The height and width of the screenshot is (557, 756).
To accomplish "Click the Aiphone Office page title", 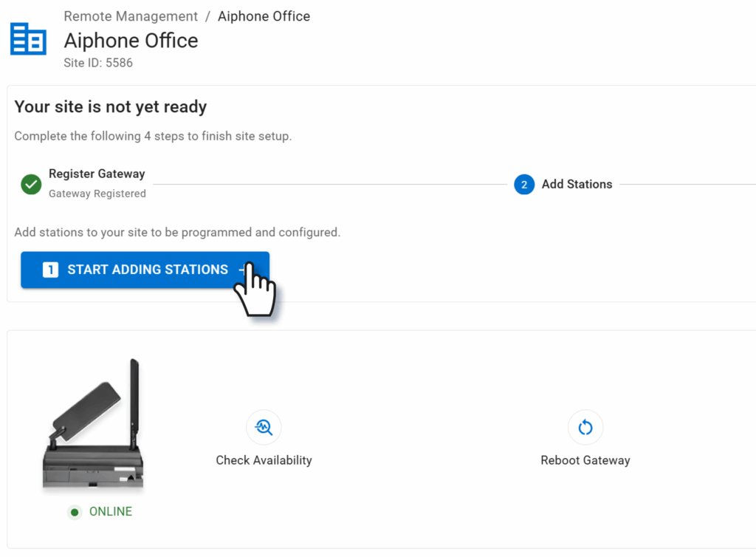I will 131,40.
